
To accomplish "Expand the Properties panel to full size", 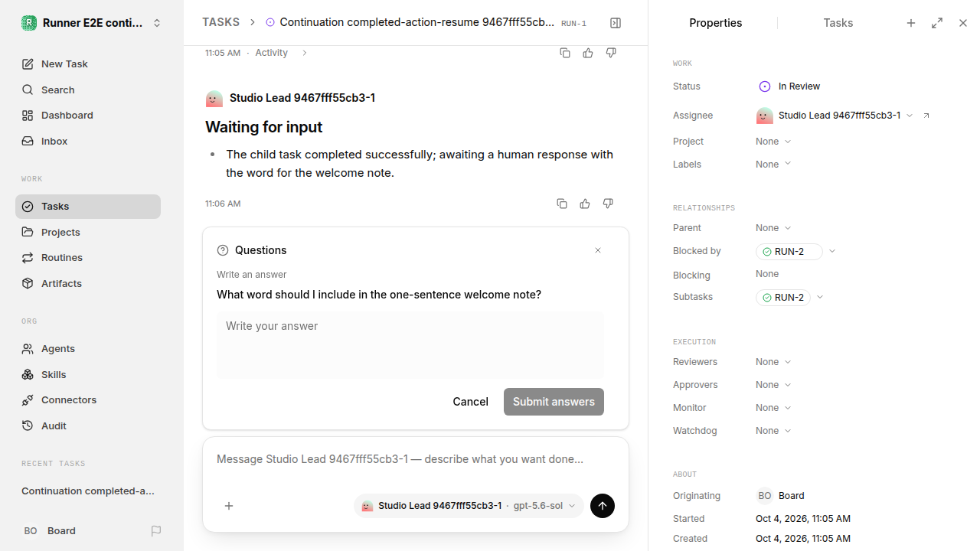I will (937, 23).
